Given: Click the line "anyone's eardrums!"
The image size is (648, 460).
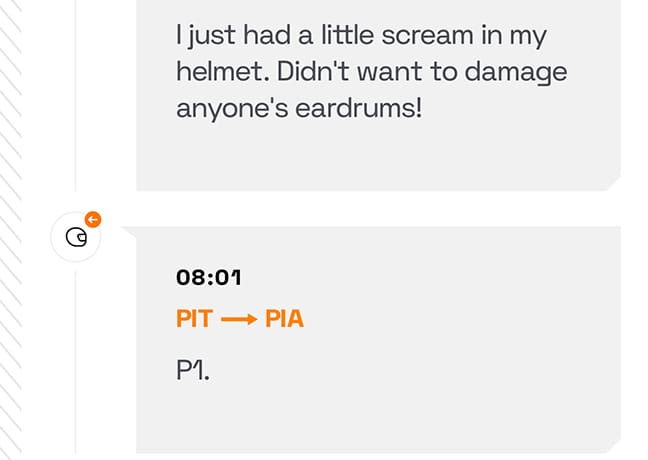Looking at the screenshot, I should [299, 108].
